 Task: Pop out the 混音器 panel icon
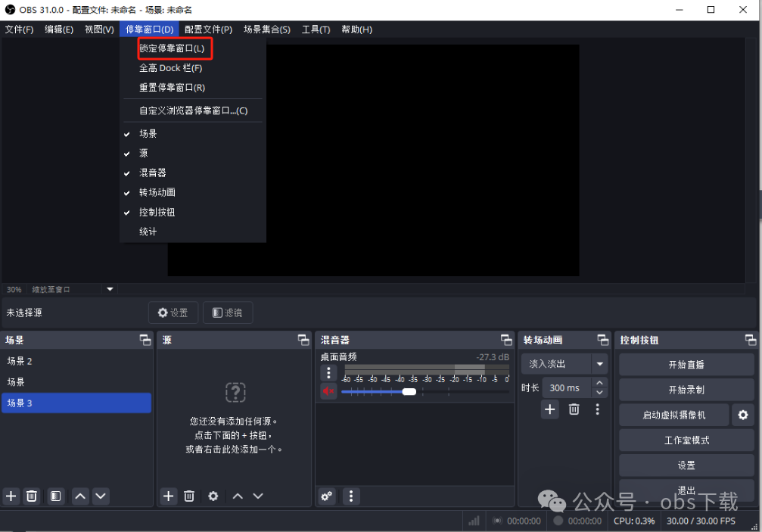[505, 339]
